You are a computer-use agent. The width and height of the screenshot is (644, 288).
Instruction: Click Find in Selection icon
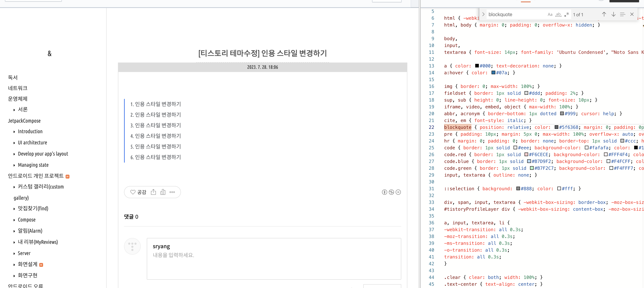623,14
